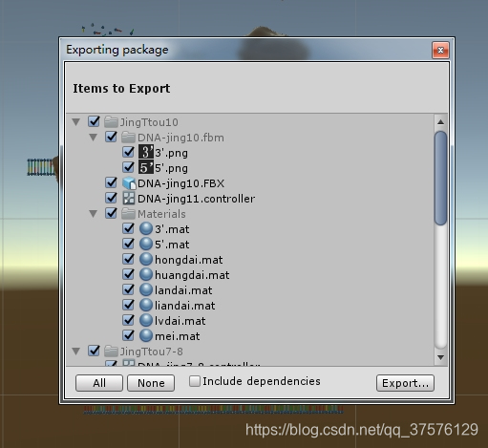
Task: Collapse the DNA-jing10.fbm folder
Action: pos(94,138)
